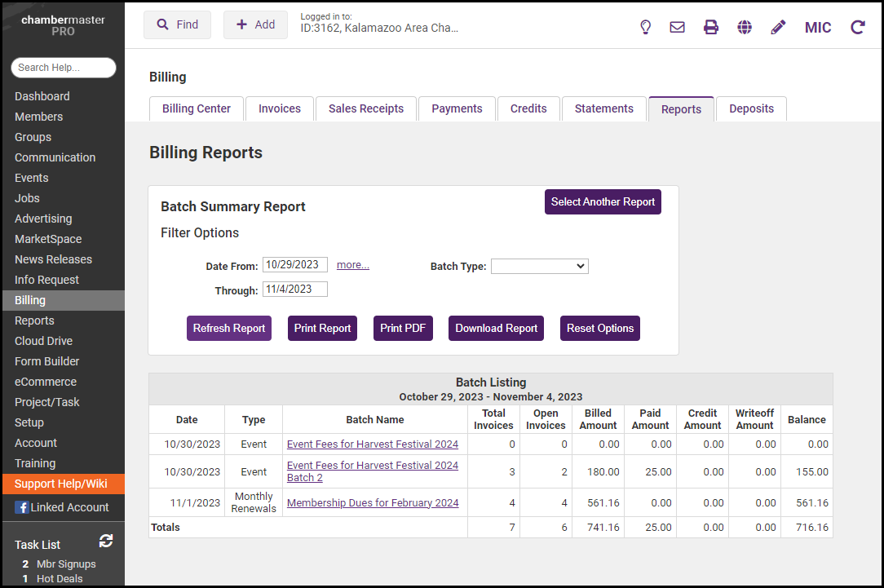Viewport: 884px width, 588px height.
Task: Focus the Search Help box
Action: 64,68
